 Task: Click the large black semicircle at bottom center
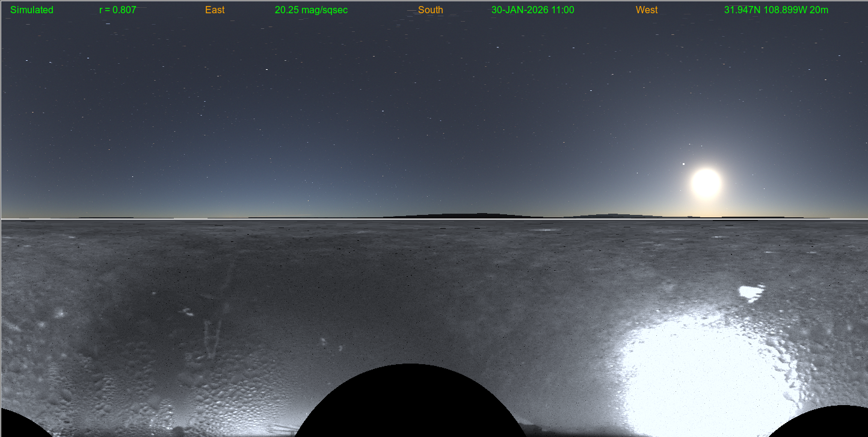(410, 403)
